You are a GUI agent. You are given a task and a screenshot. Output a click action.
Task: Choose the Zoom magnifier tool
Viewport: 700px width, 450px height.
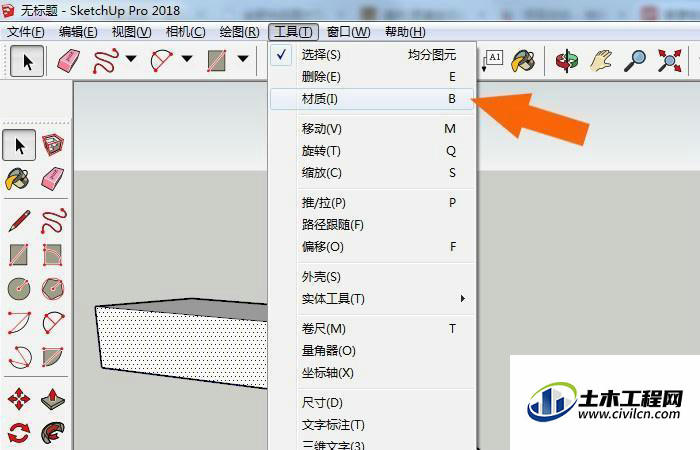(635, 61)
